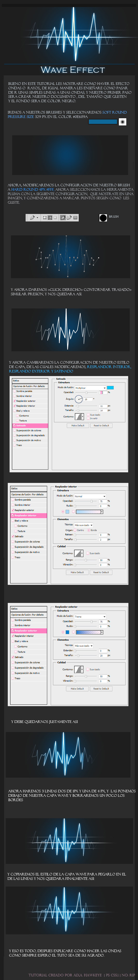Select highlighted Resplandor interior style in second dialog
The height and width of the screenshot is (980, 138).
pos(28,515)
